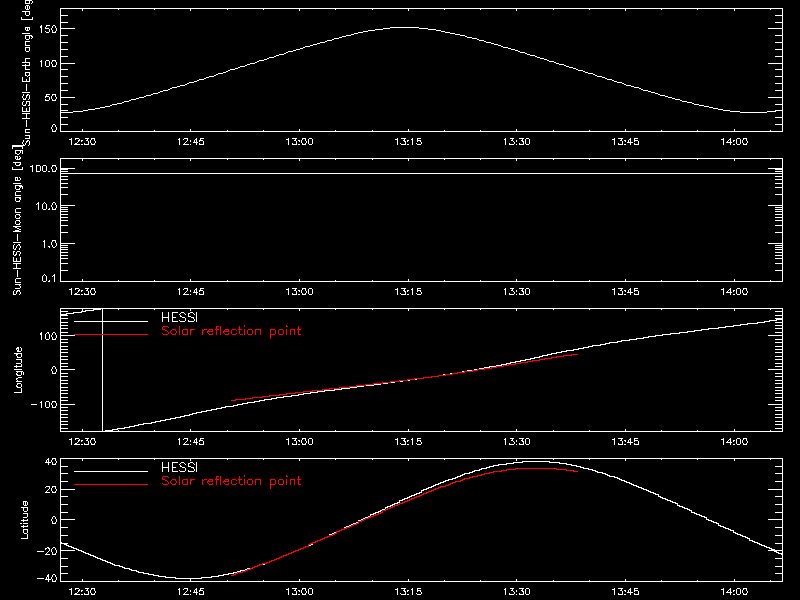800x600 pixels.
Task: Click the Longitude axis title
Action: [18, 370]
